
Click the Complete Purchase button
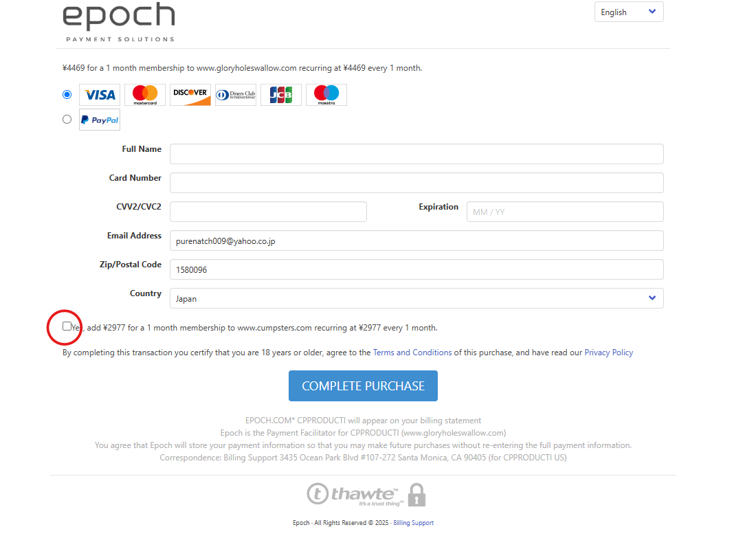pos(363,386)
